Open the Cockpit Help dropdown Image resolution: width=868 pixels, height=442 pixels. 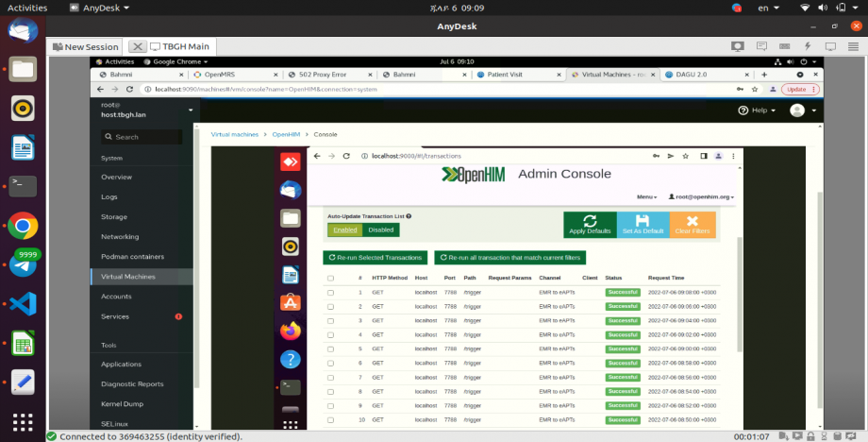click(758, 110)
